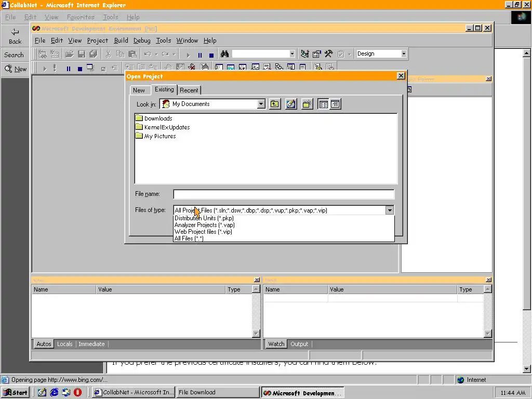Click the Undo arrow icon
Viewport: 532px width, 399px height.
coord(148,54)
